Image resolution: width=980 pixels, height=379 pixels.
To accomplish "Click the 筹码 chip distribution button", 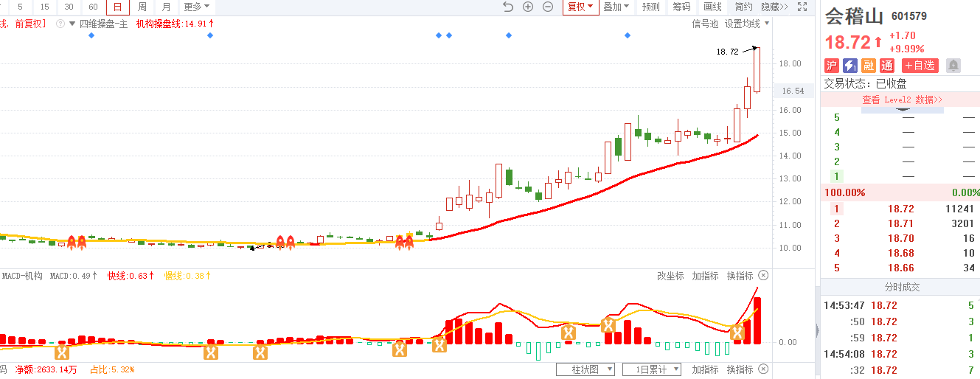I will point(682,7).
